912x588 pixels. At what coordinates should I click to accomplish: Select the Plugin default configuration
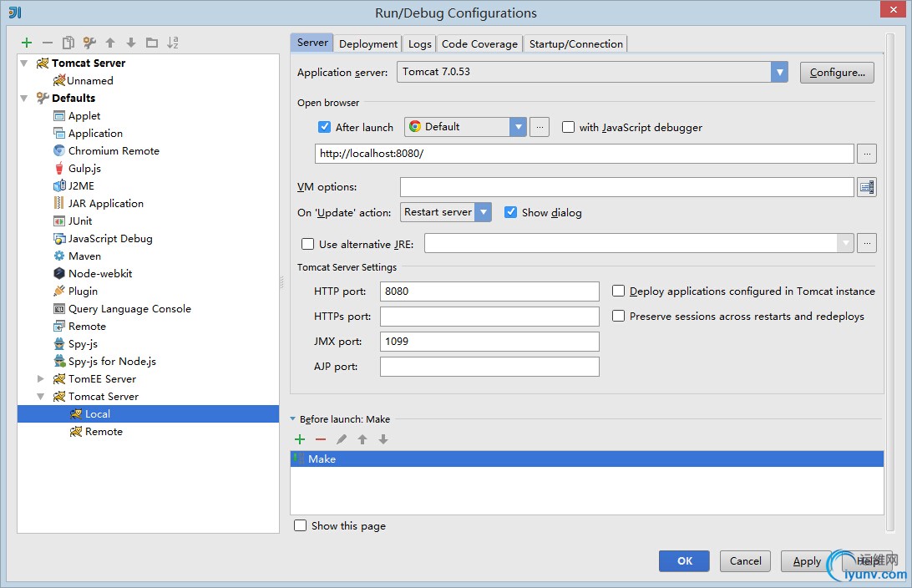click(x=83, y=291)
